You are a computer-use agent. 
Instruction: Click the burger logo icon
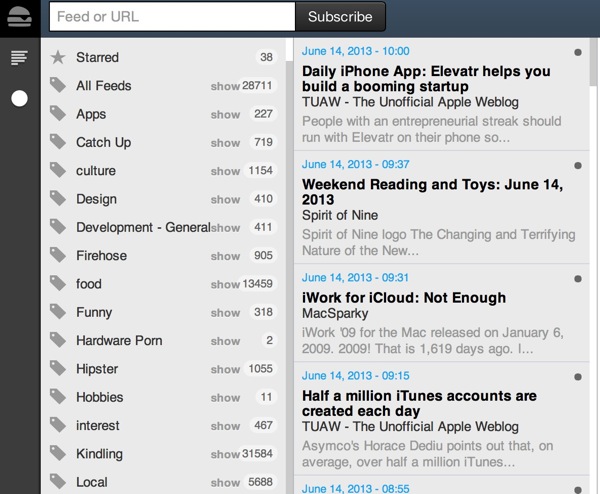point(19,18)
